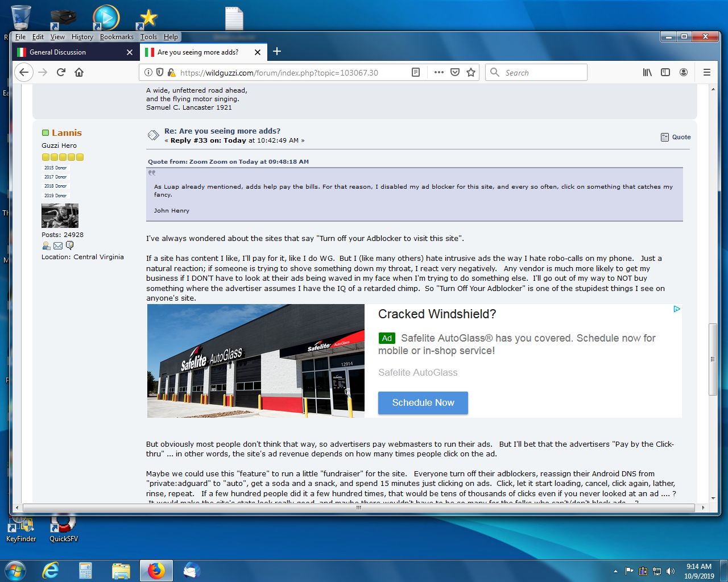Click the padlock connection warning icon
This screenshot has height=582, width=728.
[x=171, y=73]
